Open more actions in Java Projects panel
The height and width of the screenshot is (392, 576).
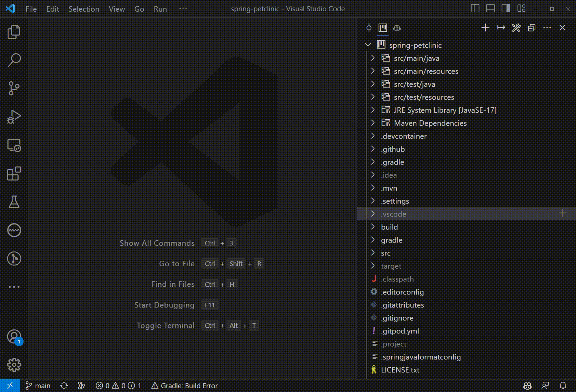click(x=547, y=28)
